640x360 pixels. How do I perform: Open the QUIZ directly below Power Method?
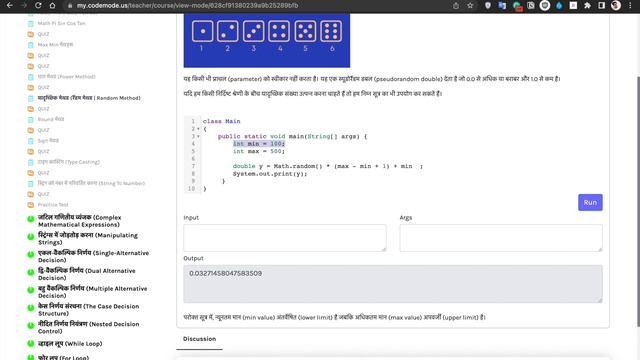click(x=43, y=87)
